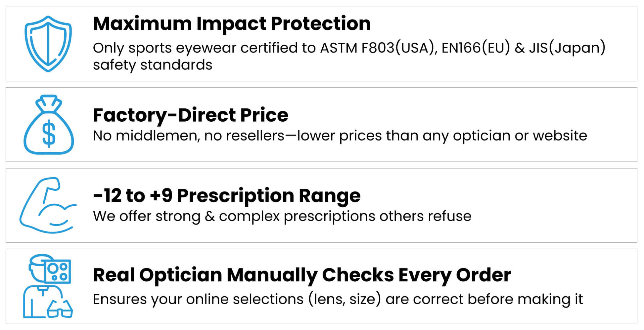This screenshot has width=644, height=330.
Task: Click the ASTM F803(USA) standard text
Action: pyautogui.click(x=377, y=48)
